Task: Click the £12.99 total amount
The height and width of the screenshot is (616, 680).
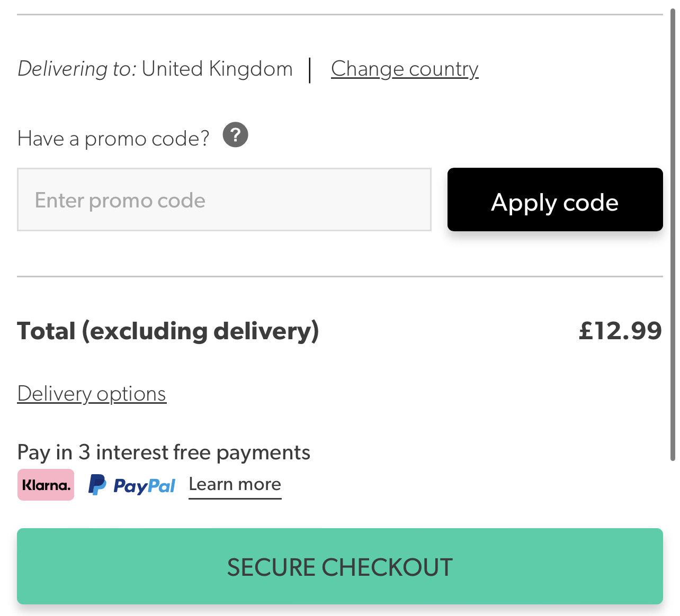Action: pyautogui.click(x=621, y=330)
